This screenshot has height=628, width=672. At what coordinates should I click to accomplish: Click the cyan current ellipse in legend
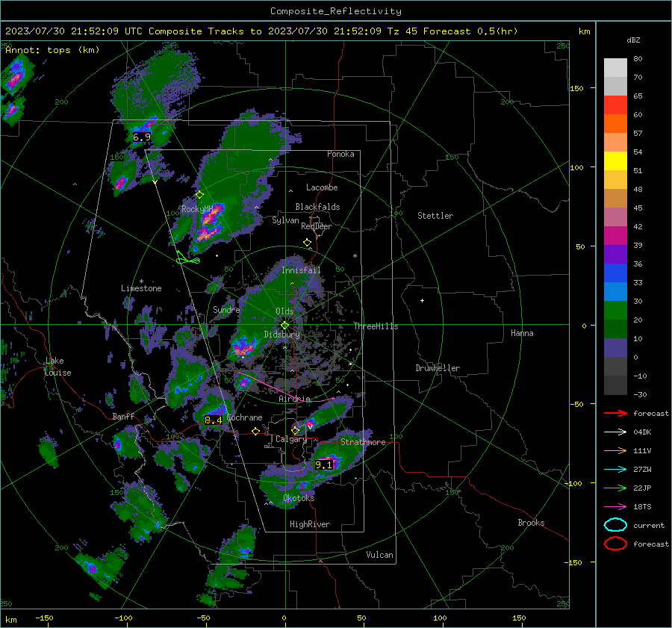coord(615,525)
